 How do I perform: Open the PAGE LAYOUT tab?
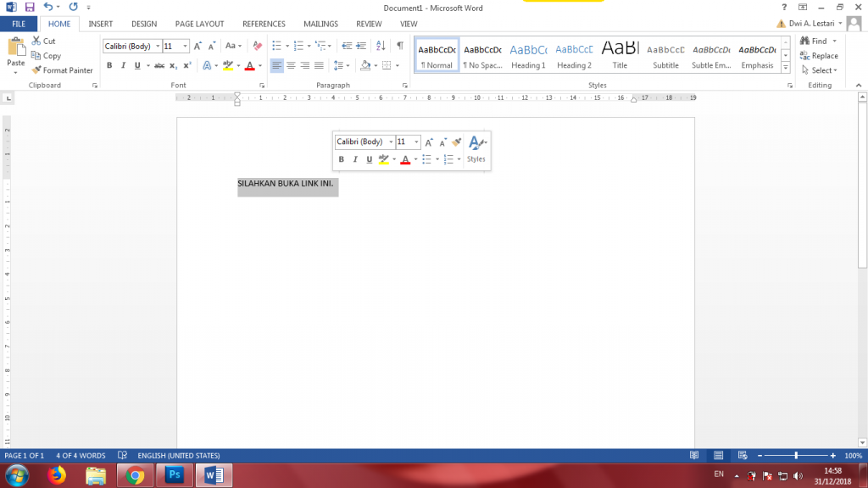(x=199, y=24)
